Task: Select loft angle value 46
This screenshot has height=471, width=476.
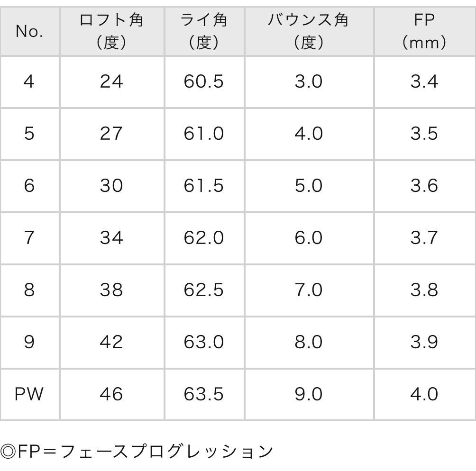Action: coord(111,394)
